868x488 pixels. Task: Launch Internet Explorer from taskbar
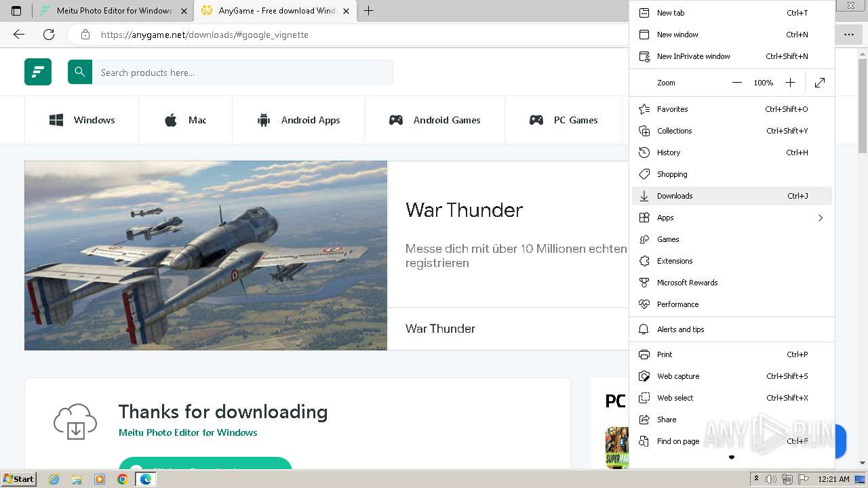[54, 479]
